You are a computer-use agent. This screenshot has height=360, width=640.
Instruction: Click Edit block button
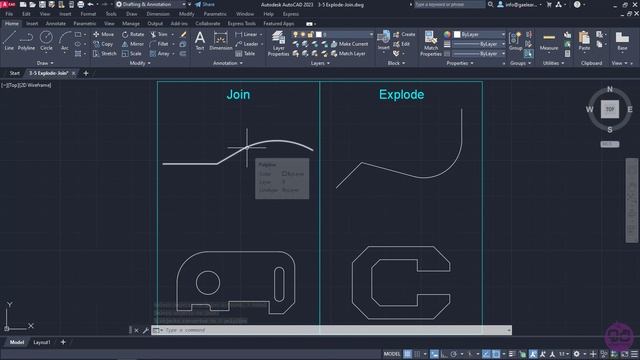pos(402,44)
